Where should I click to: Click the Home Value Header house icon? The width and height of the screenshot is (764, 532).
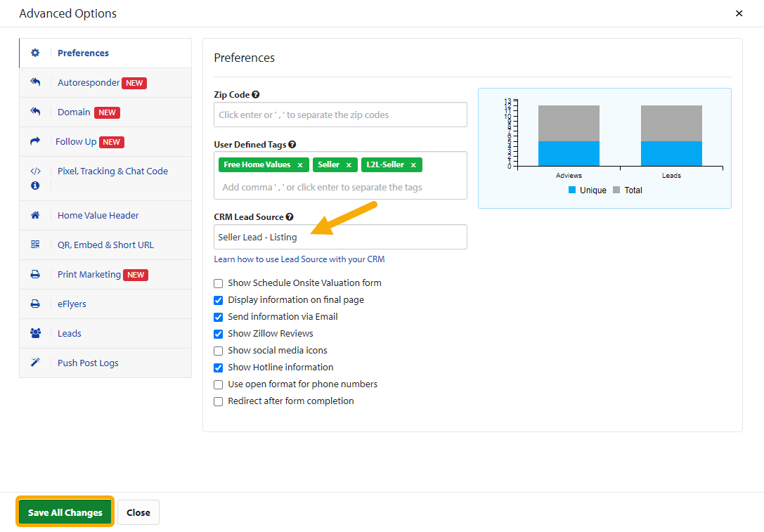click(37, 215)
